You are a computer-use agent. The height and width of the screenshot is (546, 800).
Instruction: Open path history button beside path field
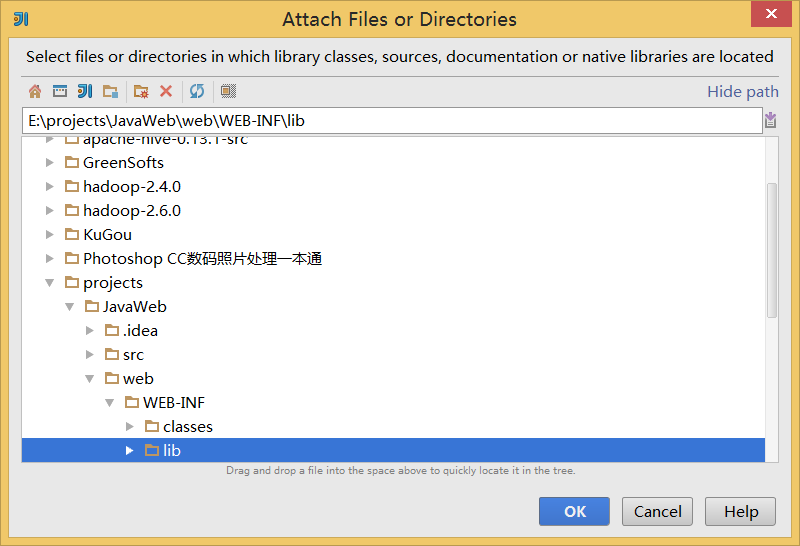[x=770, y=120]
